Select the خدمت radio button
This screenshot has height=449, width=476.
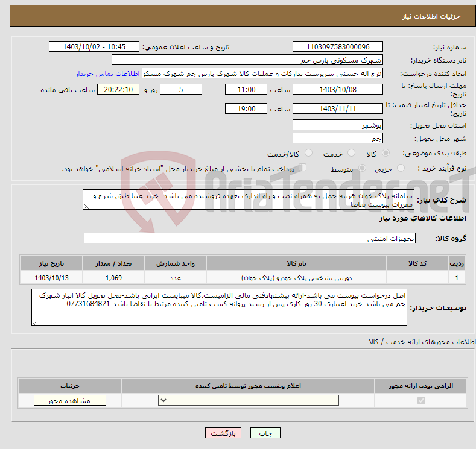351,153
